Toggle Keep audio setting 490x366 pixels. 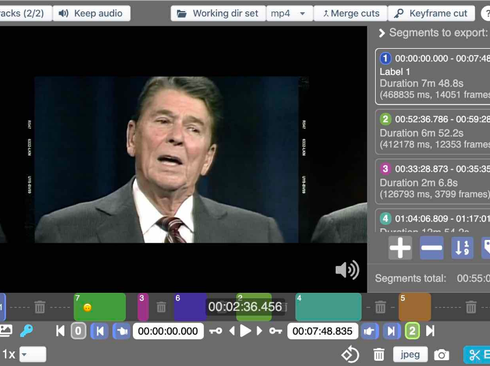pyautogui.click(x=91, y=13)
